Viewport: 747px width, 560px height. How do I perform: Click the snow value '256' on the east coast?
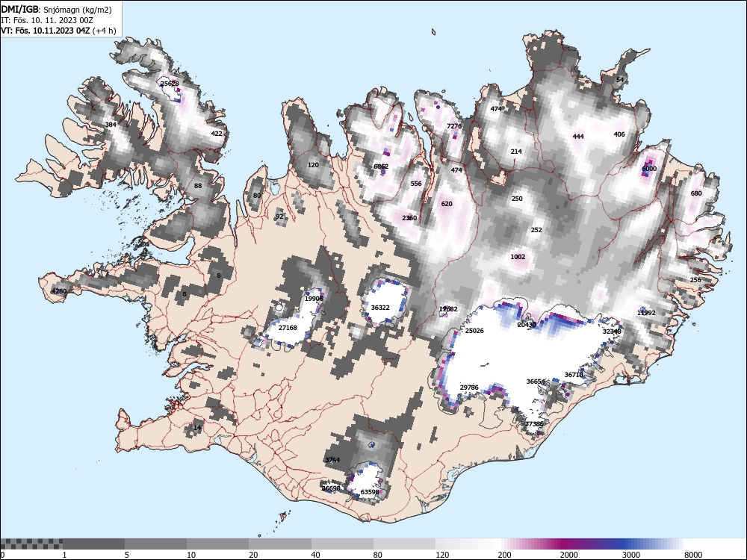click(695, 280)
